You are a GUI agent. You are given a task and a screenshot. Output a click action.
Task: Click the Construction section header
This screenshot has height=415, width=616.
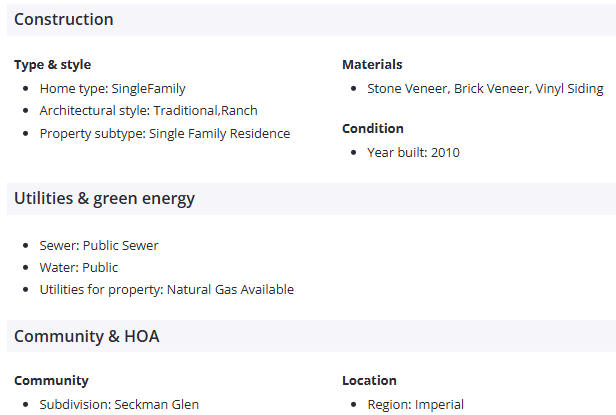click(64, 19)
